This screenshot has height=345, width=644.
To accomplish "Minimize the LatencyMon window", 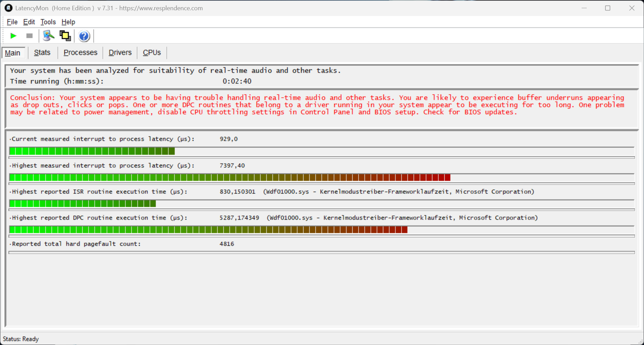I will point(584,8).
